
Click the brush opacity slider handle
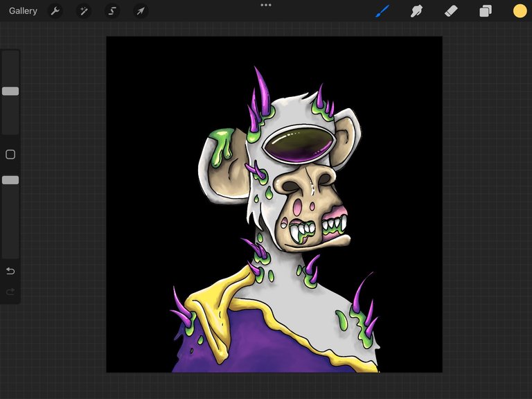coord(10,180)
